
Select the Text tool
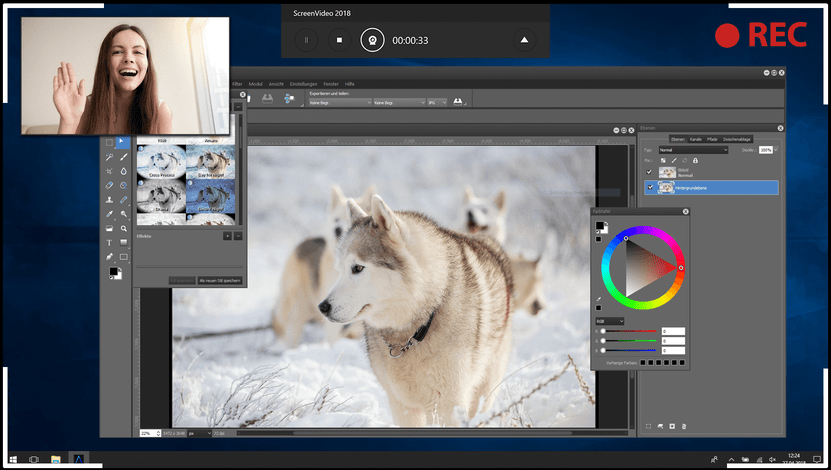coord(109,243)
